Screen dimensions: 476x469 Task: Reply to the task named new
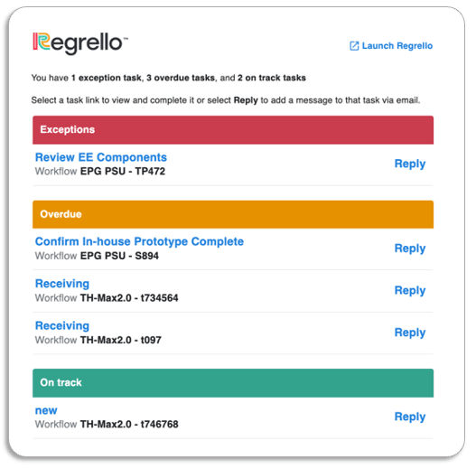tap(410, 417)
